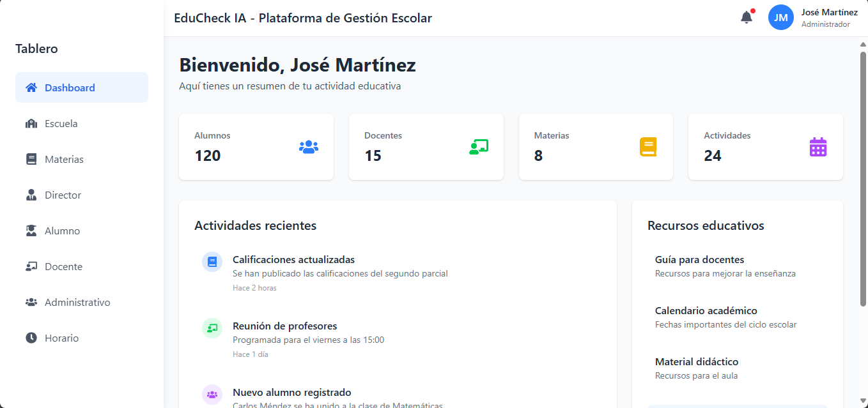Go to the Escuela section
The image size is (868, 408).
pyautogui.click(x=82, y=123)
